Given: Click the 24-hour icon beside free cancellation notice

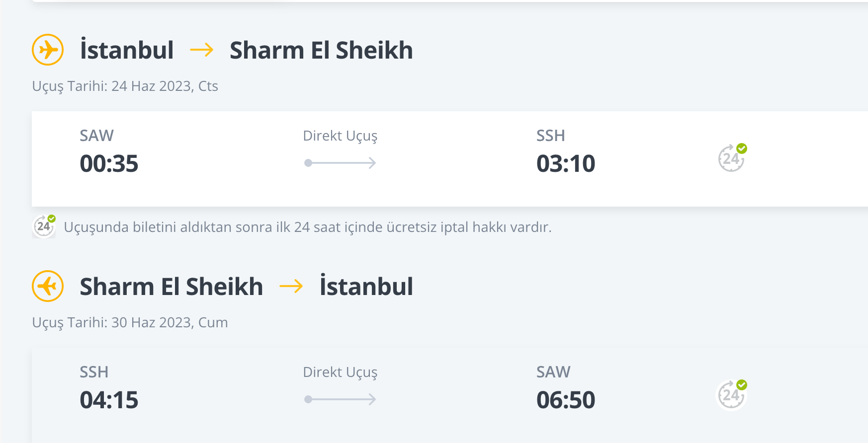Looking at the screenshot, I should (44, 226).
